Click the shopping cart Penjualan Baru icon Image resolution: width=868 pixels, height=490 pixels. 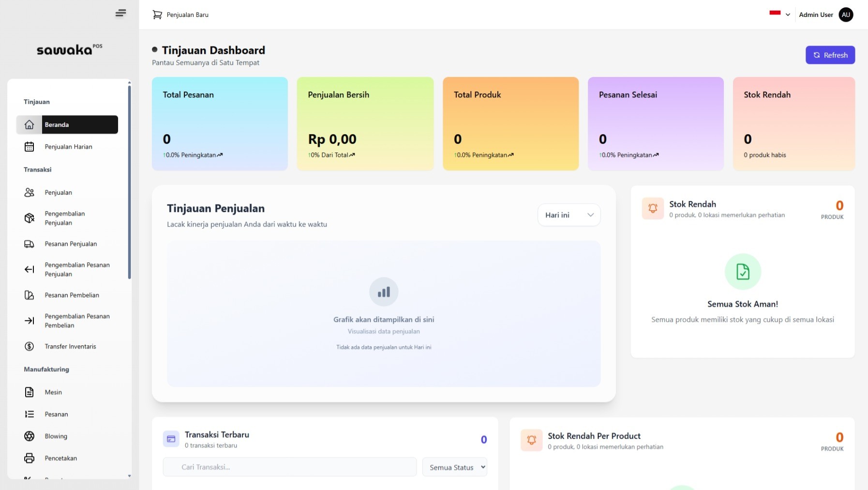coord(157,15)
